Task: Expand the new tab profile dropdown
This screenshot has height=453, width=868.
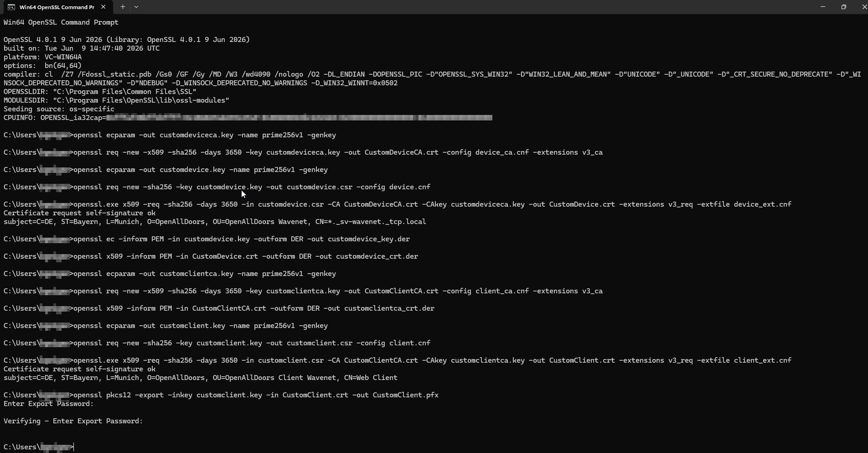Action: click(x=136, y=7)
